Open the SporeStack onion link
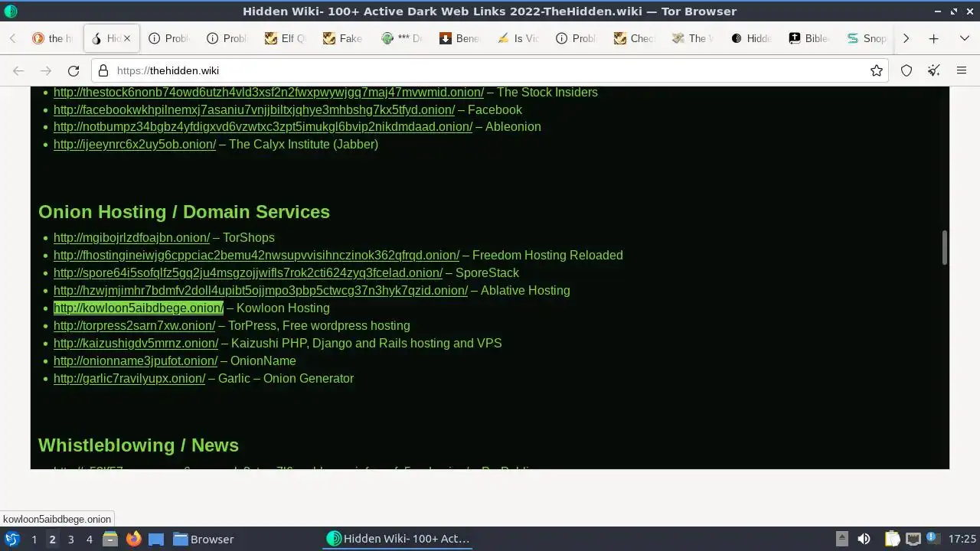Viewport: 980px width, 551px height. (x=248, y=273)
